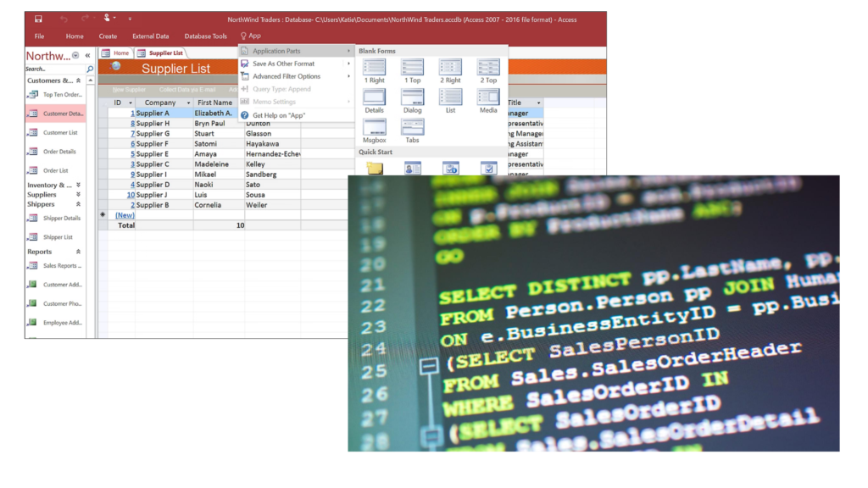This screenshot has width=868, height=488.
Task: Open the File tab
Action: 39,36
